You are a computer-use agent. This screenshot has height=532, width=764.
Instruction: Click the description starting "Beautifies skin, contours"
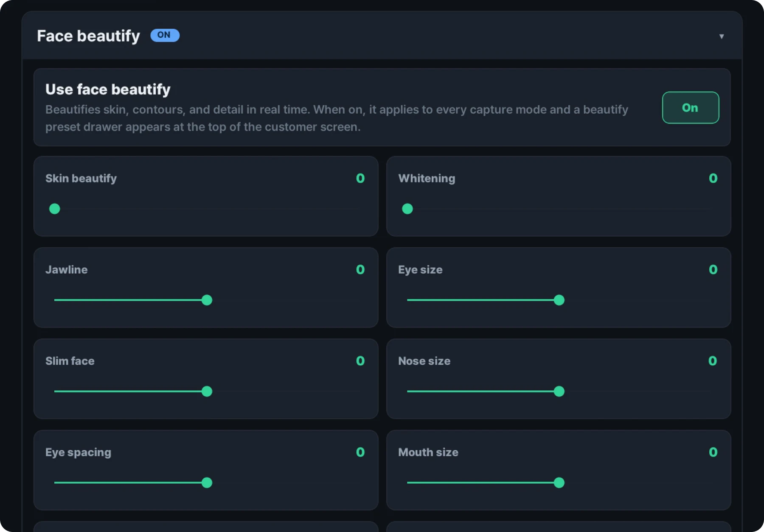tap(337, 118)
